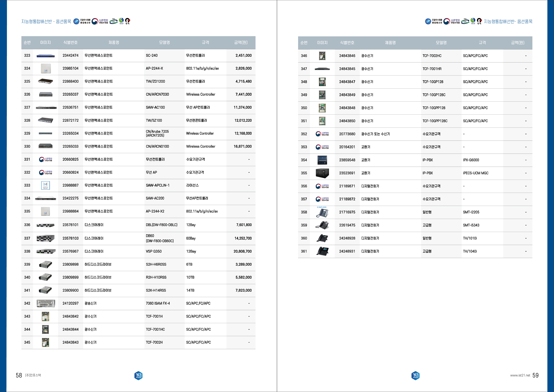Click the model name TCF-7002HC

coord(432,56)
